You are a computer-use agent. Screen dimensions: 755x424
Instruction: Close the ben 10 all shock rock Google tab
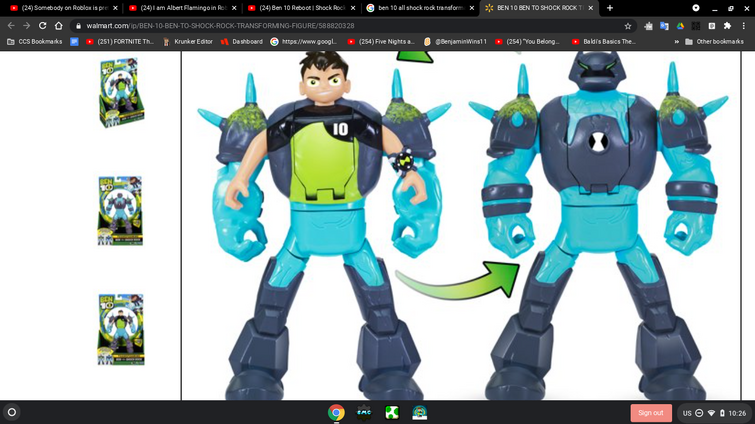[x=472, y=8]
